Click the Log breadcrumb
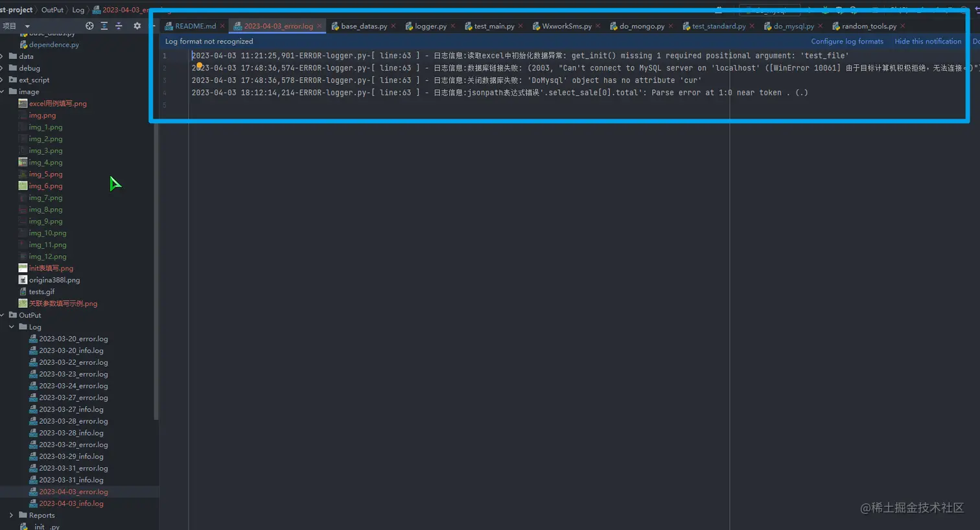This screenshot has width=980, height=530. point(78,10)
